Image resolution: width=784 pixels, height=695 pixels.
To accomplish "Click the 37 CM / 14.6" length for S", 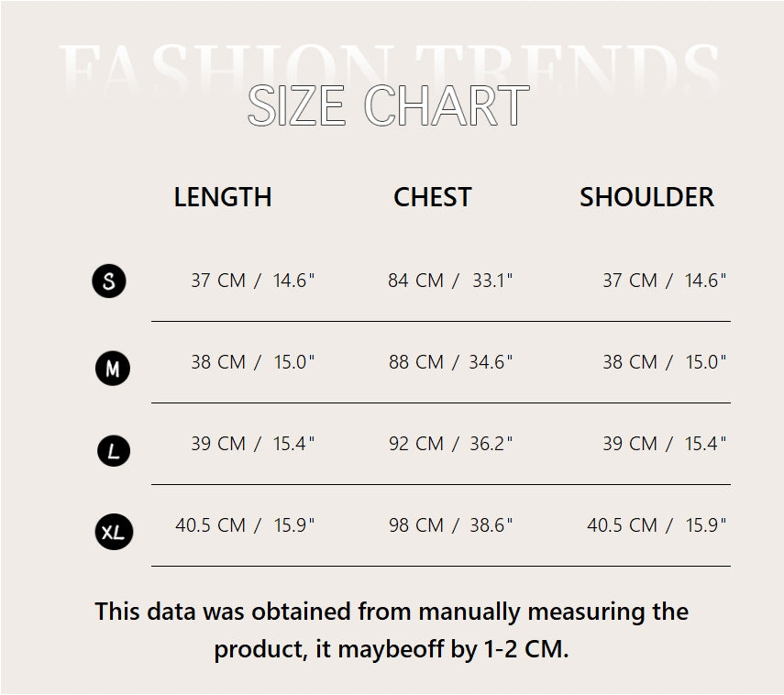I will coord(252,281).
